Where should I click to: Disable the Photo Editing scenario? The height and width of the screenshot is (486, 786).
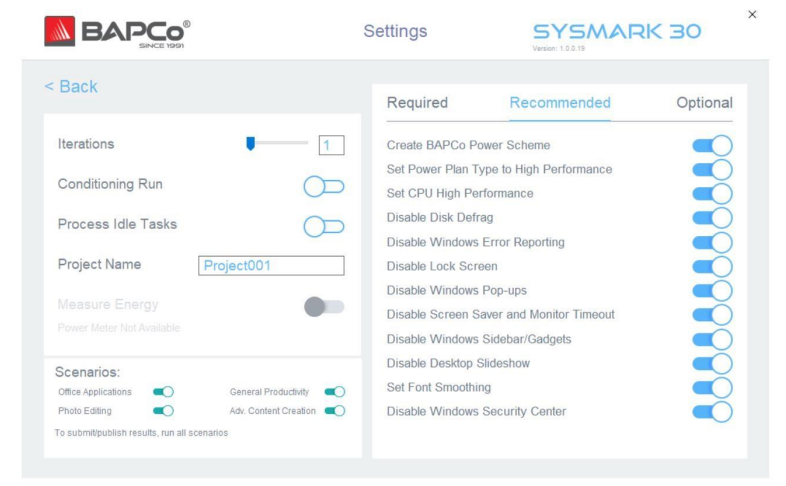coord(163,411)
